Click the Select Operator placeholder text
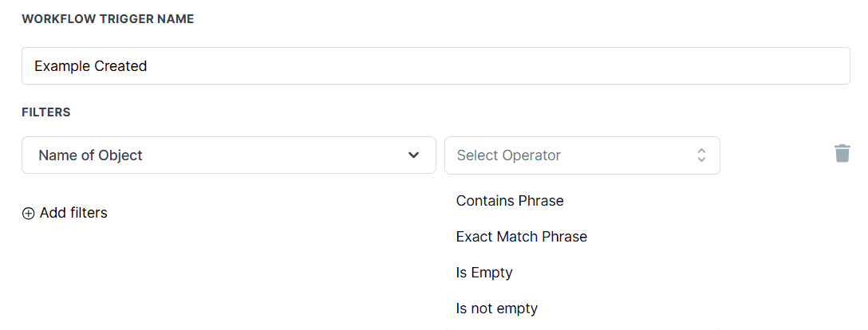This screenshot has width=868, height=330. click(509, 155)
